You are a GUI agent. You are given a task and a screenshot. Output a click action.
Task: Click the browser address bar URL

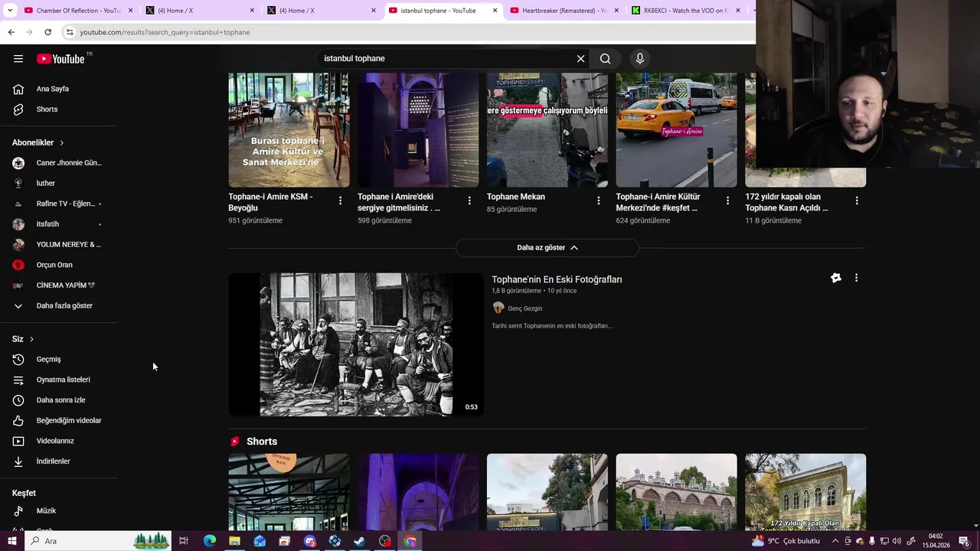165,32
